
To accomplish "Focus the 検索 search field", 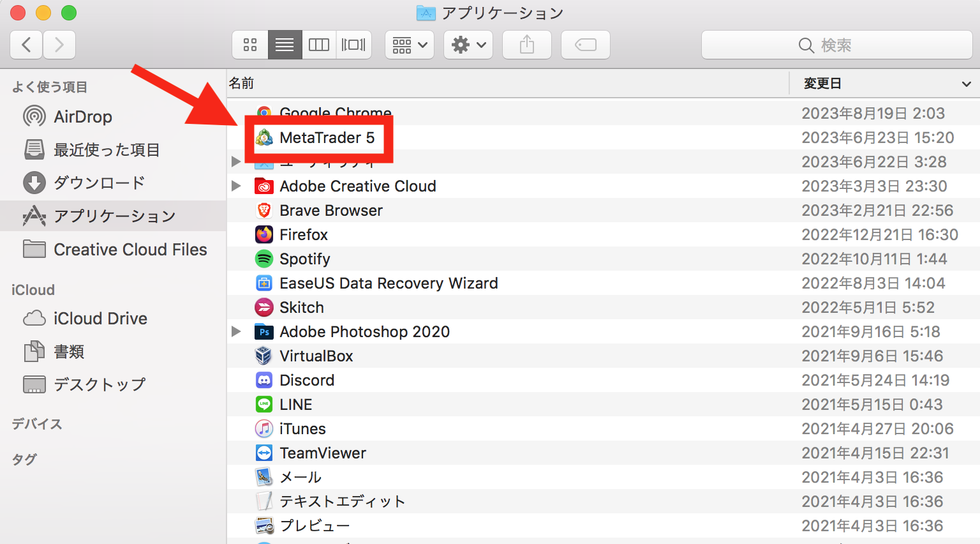I will coord(837,45).
